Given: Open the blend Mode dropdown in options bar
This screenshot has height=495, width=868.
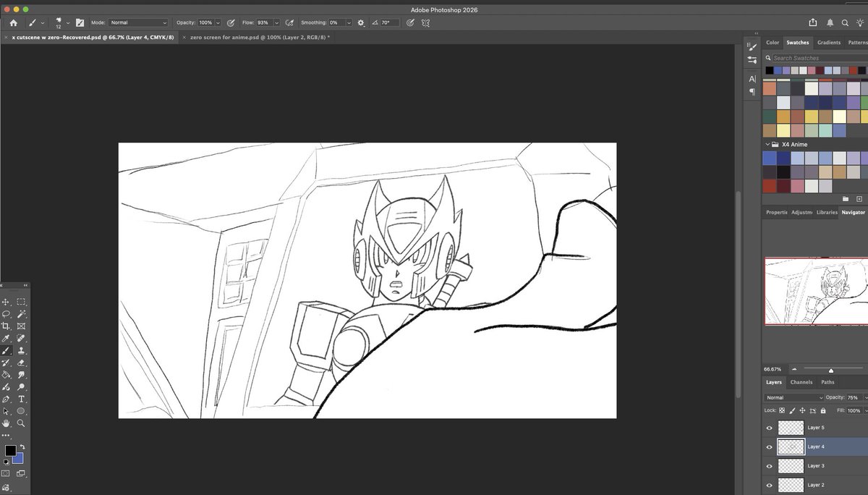Looking at the screenshot, I should click(138, 22).
